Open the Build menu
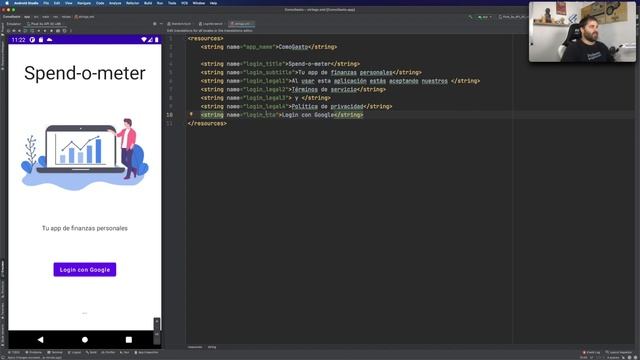The image size is (640, 360). tap(148, 3)
